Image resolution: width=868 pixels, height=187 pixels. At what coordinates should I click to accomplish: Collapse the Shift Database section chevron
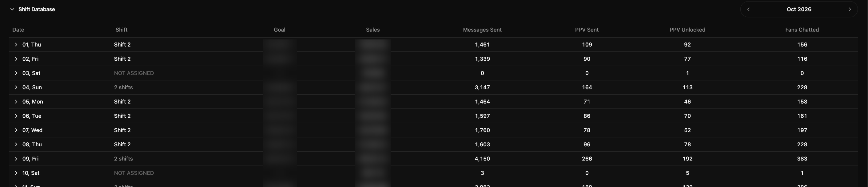[x=13, y=9]
